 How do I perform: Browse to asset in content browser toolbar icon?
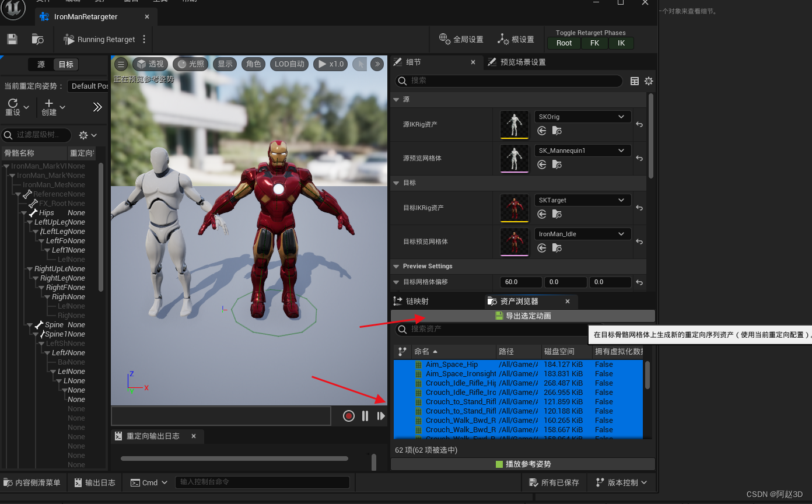38,39
